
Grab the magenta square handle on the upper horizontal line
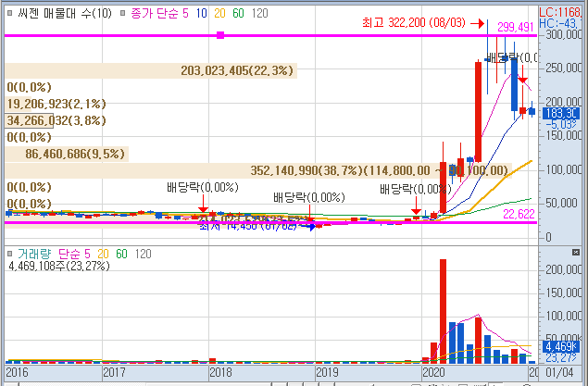[x=220, y=35]
